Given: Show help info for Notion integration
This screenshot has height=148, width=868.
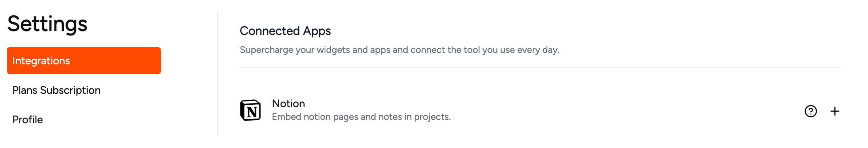Looking at the screenshot, I should click(x=810, y=111).
